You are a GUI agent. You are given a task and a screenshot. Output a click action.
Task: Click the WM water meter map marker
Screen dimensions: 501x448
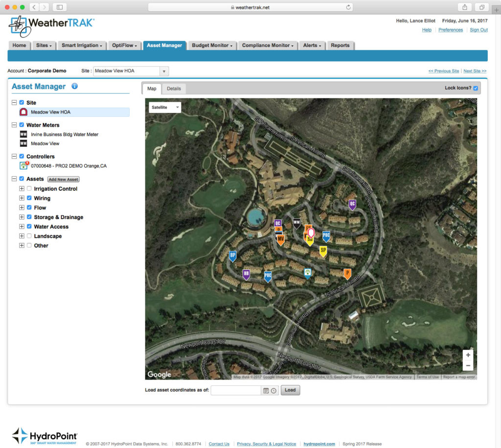click(x=297, y=222)
